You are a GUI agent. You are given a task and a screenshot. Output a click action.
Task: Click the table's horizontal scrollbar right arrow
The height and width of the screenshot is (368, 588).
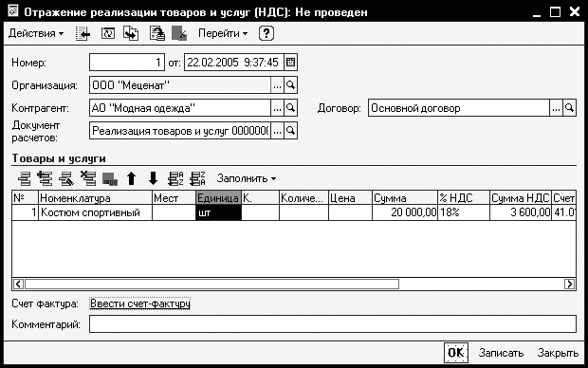click(x=569, y=284)
